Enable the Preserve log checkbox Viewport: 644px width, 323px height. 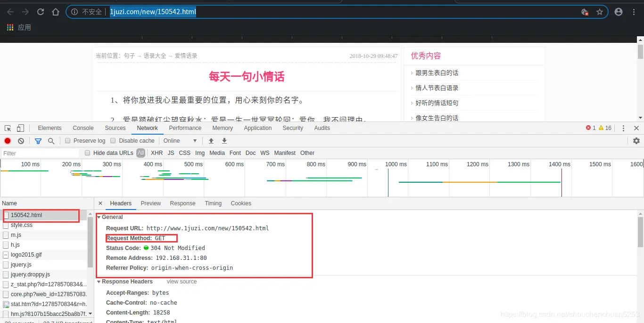(68, 140)
